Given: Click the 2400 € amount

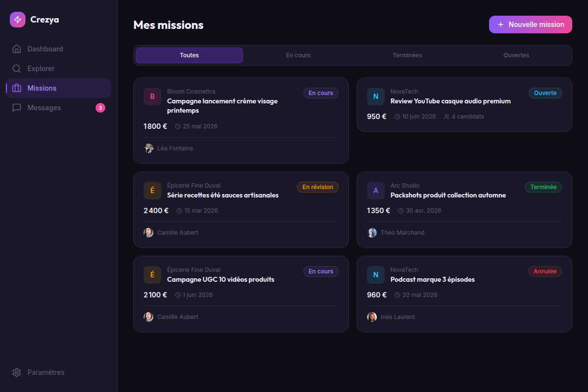Looking at the screenshot, I should coord(156,211).
